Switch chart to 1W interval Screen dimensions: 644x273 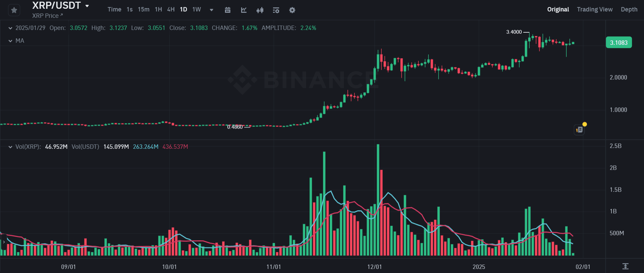click(196, 9)
